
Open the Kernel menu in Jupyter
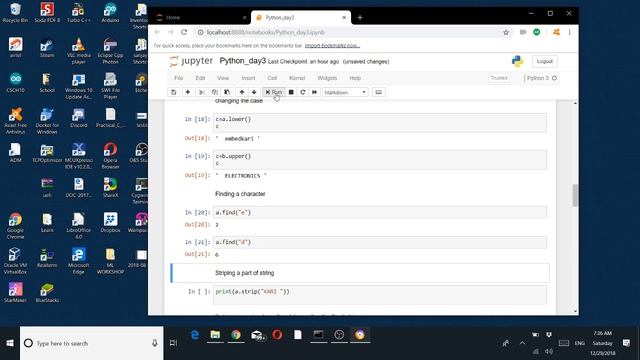[x=297, y=78]
